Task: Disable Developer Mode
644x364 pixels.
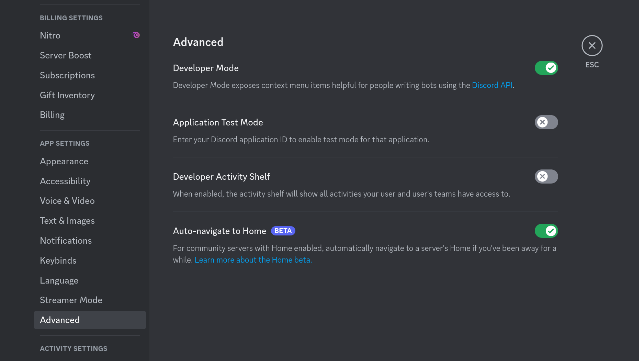Action: [546, 68]
